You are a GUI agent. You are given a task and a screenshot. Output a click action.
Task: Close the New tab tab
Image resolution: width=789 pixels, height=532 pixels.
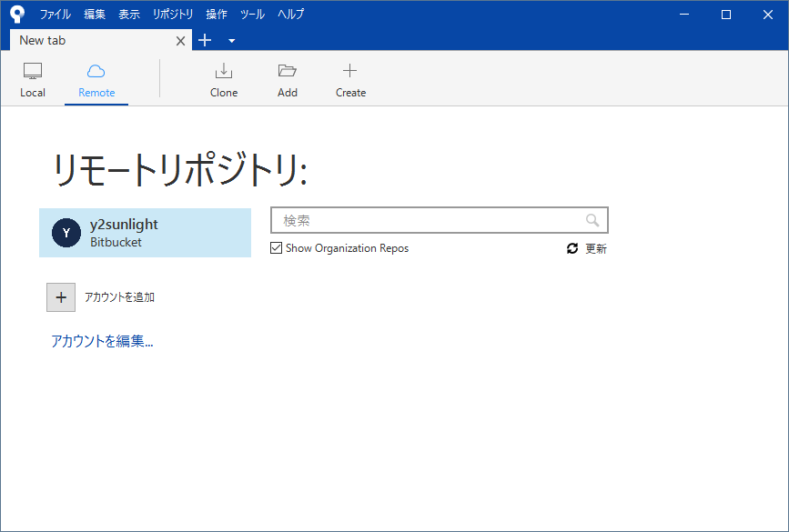(x=180, y=40)
